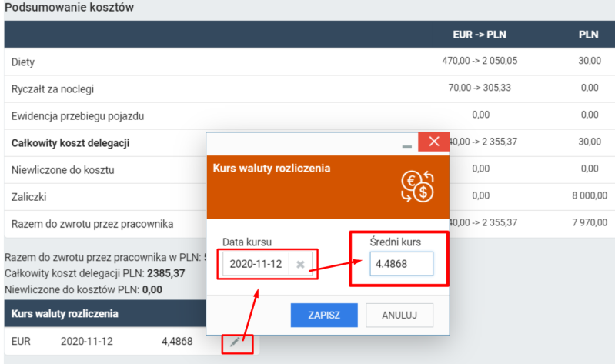Image resolution: width=615 pixels, height=364 pixels.
Task: Select the EUR -> PLN column header
Action: pyautogui.click(x=480, y=35)
